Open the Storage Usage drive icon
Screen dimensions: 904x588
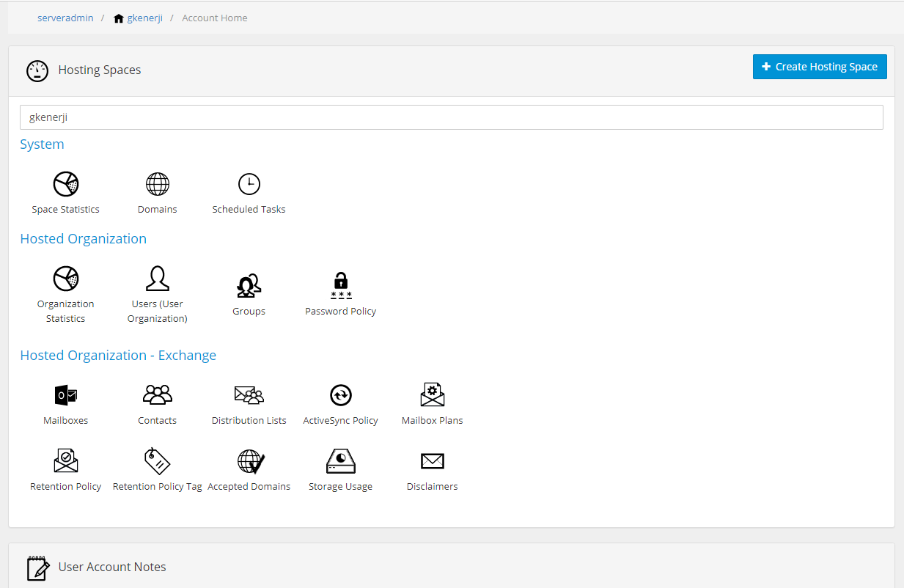(341, 461)
